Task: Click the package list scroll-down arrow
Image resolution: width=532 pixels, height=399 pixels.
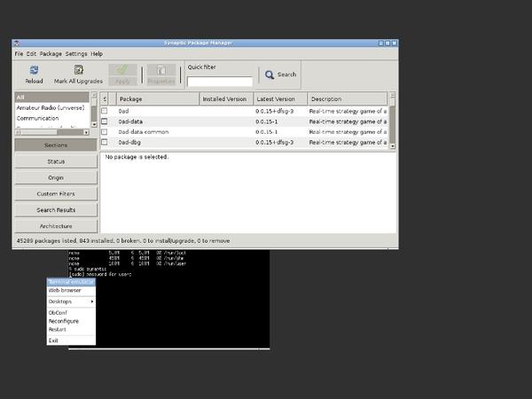Action: click(393, 146)
